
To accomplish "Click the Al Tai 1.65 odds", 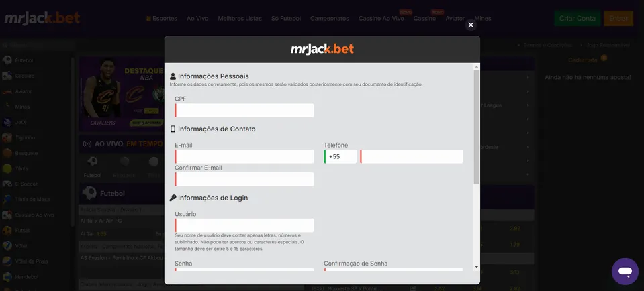I will coord(93,233).
